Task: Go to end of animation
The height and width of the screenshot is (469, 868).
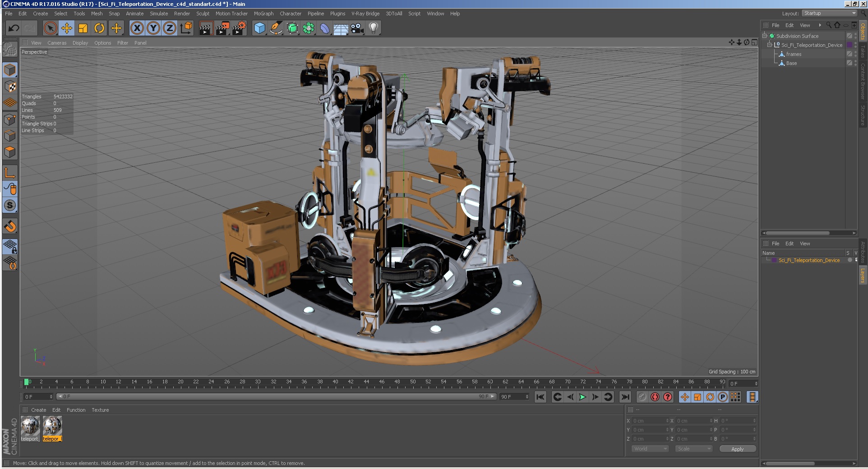Action: [625, 397]
